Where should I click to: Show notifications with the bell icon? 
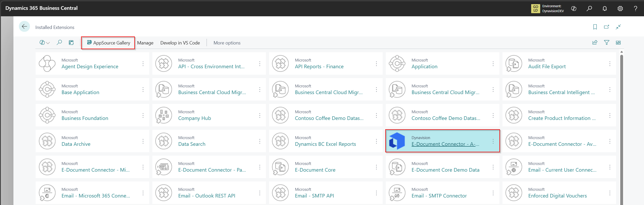pyautogui.click(x=605, y=9)
